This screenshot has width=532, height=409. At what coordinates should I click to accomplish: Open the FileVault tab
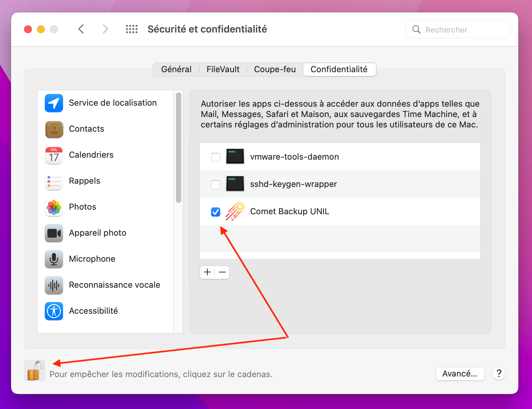coord(223,70)
